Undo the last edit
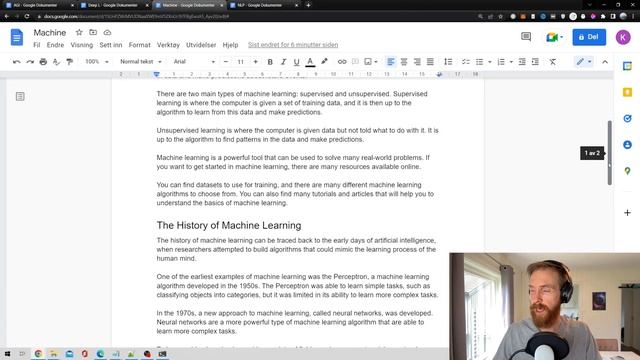 pos(17,62)
